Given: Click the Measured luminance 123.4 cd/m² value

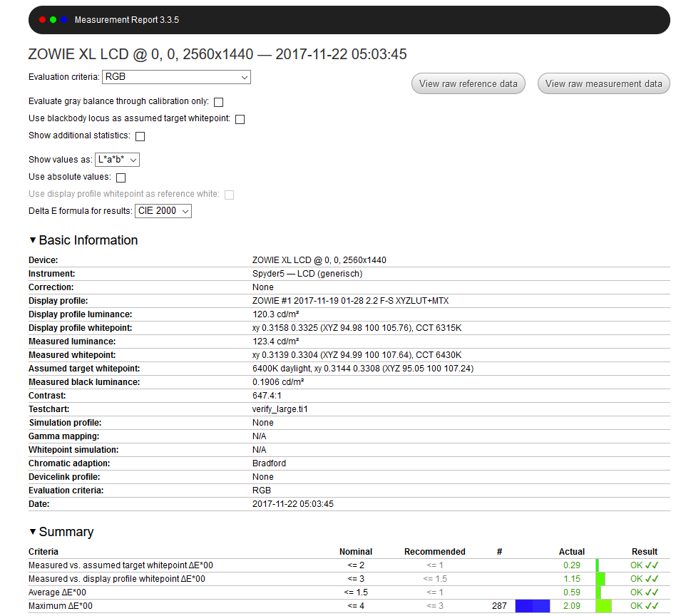Looking at the screenshot, I should [276, 342].
